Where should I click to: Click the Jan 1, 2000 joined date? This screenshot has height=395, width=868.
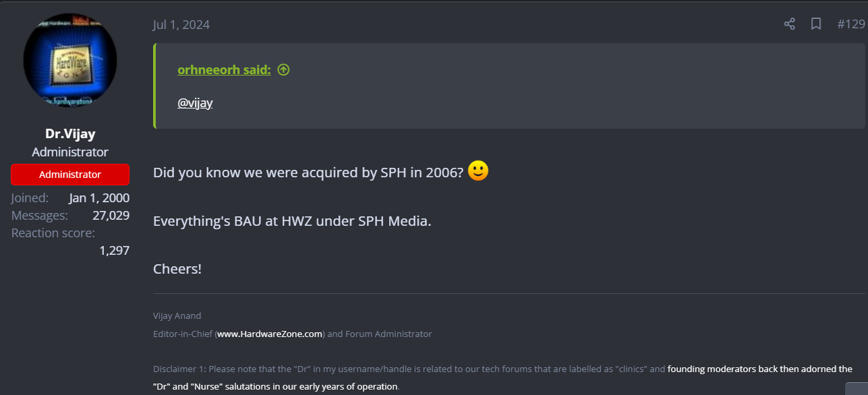(x=99, y=198)
